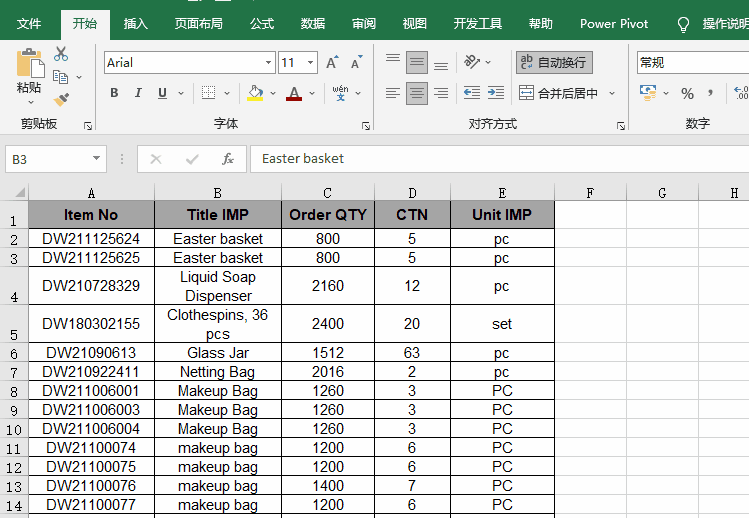Apply the borders icon
The width and height of the screenshot is (749, 518).
[x=208, y=93]
